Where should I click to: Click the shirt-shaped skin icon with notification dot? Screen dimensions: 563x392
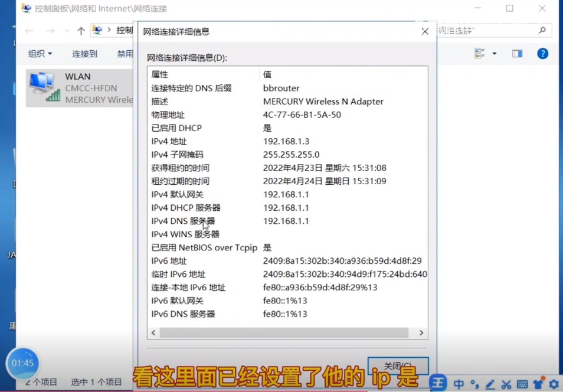tap(538, 384)
